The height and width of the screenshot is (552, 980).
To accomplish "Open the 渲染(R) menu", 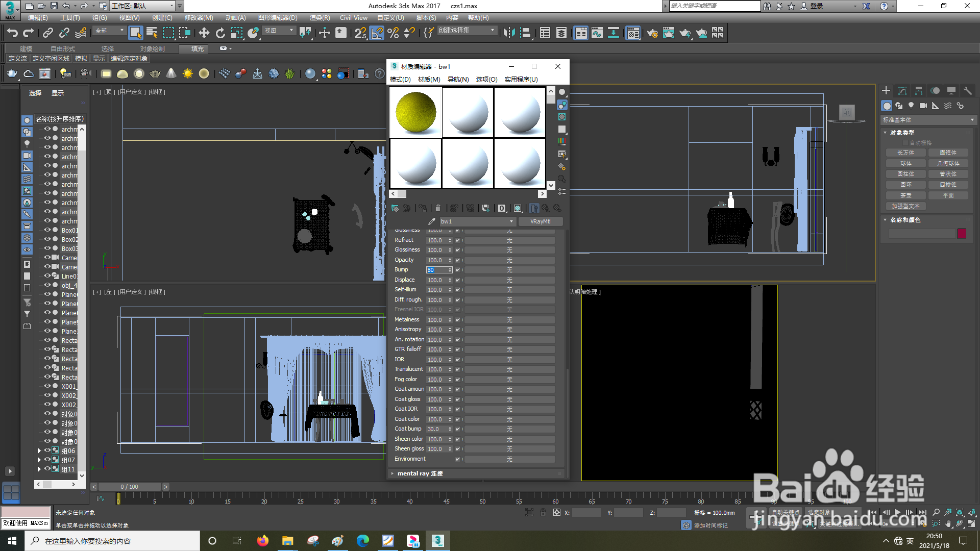I will click(320, 18).
